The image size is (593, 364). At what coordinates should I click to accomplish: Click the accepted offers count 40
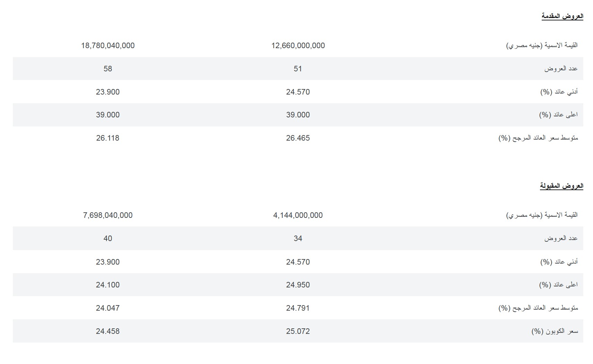pyautogui.click(x=108, y=239)
